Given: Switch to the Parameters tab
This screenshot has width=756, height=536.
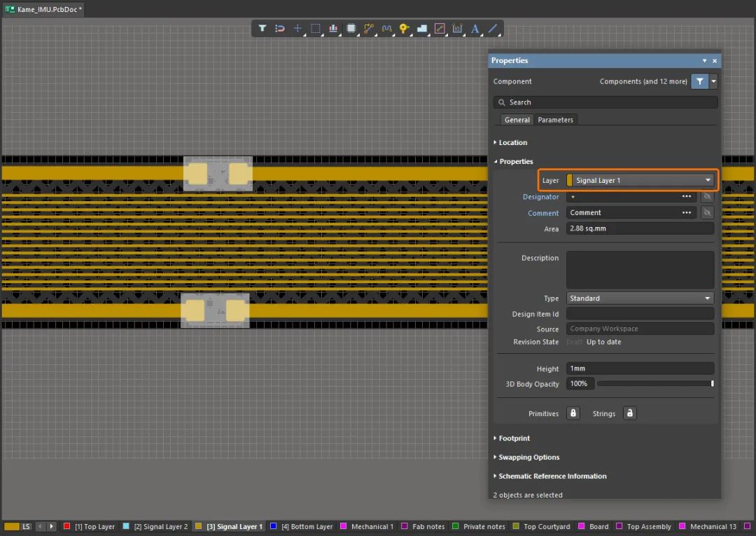Looking at the screenshot, I should click(555, 120).
